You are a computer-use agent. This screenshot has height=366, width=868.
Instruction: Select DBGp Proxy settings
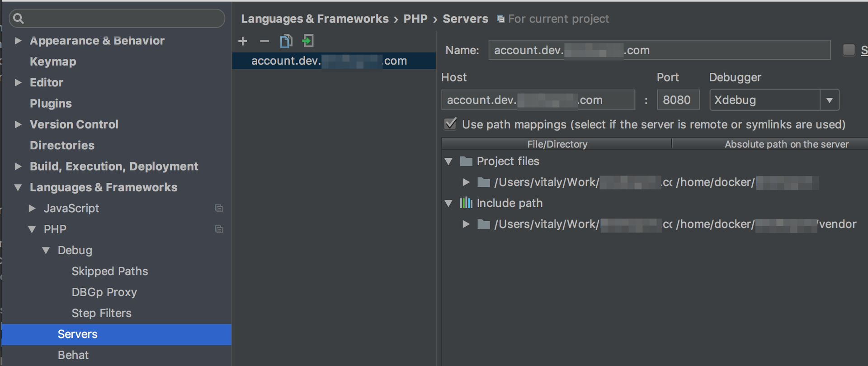[104, 292]
